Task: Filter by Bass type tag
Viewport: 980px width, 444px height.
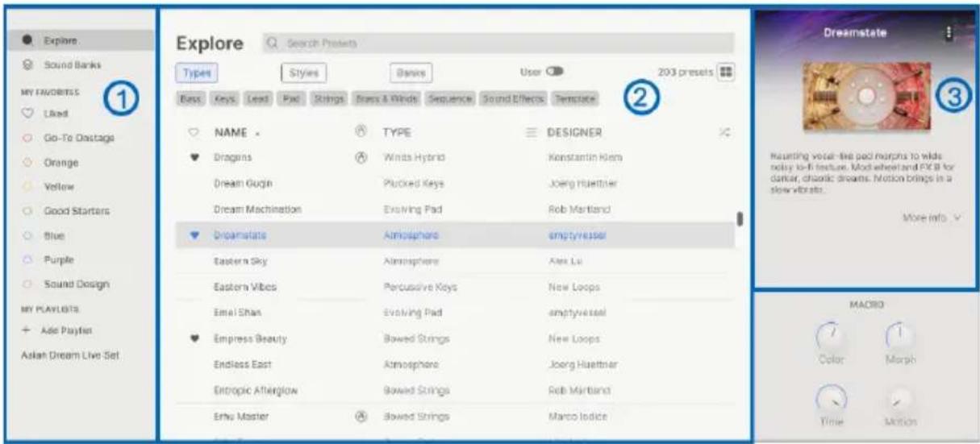Action: click(190, 98)
